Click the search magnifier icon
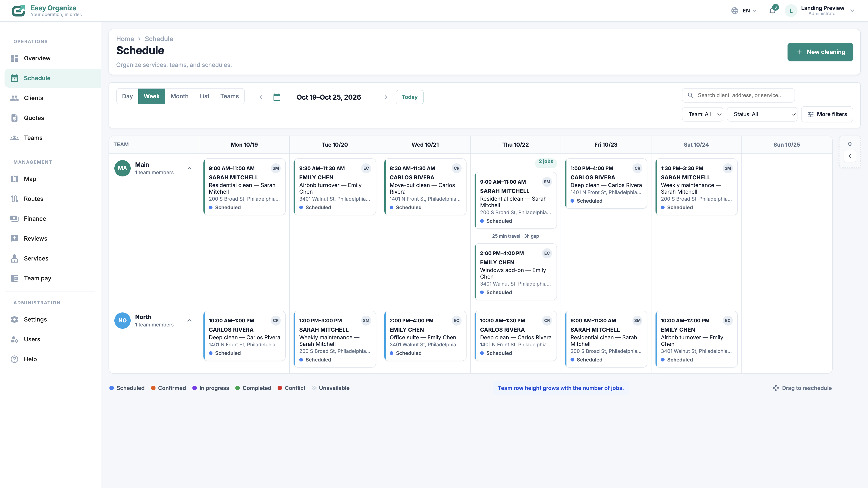 [x=690, y=95]
